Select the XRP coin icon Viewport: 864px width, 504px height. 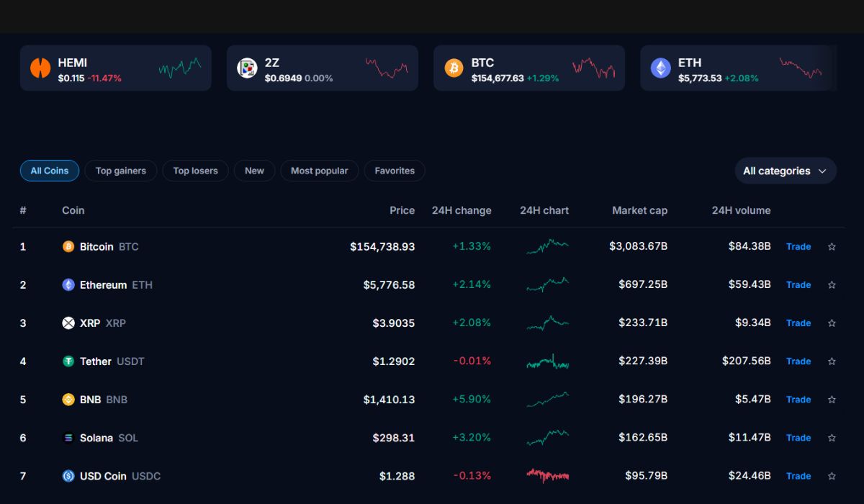click(x=68, y=323)
